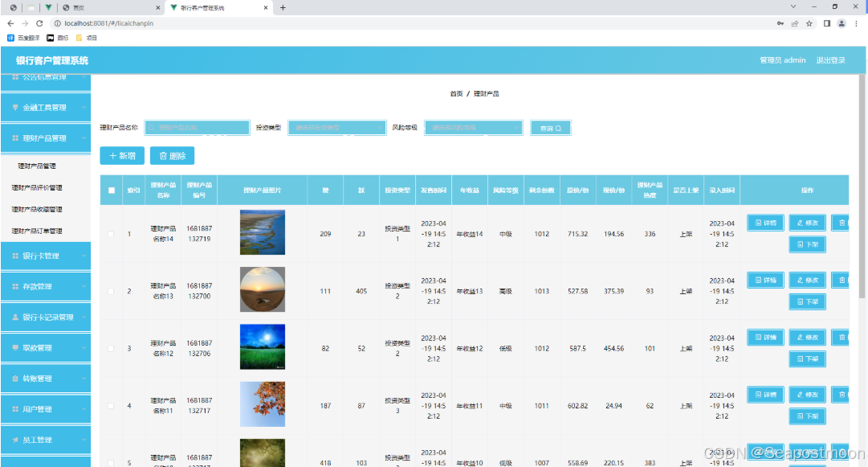Viewport: 868px width, 467px height.
Task: Go back using browser back arrow
Action: click(x=10, y=23)
